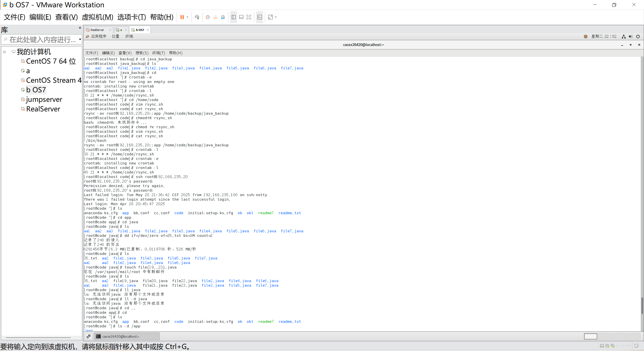Click the volume speaker icon in guest
The height and width of the screenshot is (351, 644).
click(630, 36)
